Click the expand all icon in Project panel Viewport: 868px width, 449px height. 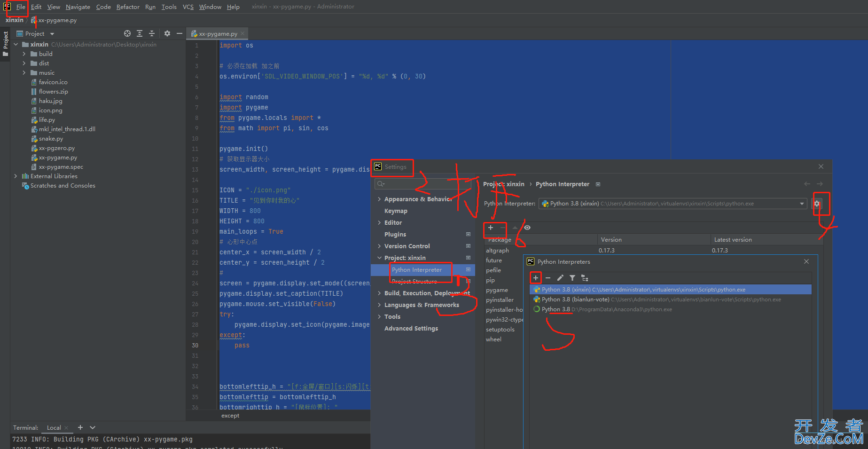click(x=140, y=33)
